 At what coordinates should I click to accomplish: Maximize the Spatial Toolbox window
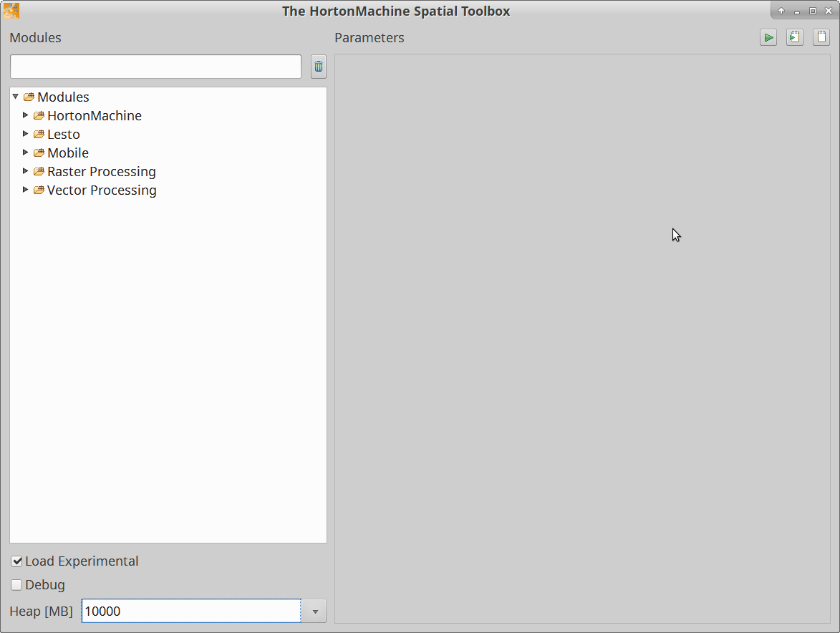813,11
